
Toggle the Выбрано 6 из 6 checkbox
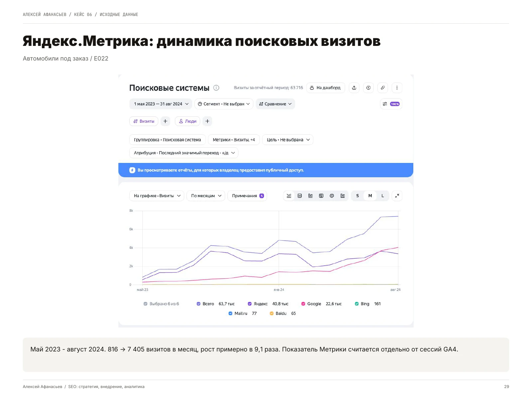145,304
